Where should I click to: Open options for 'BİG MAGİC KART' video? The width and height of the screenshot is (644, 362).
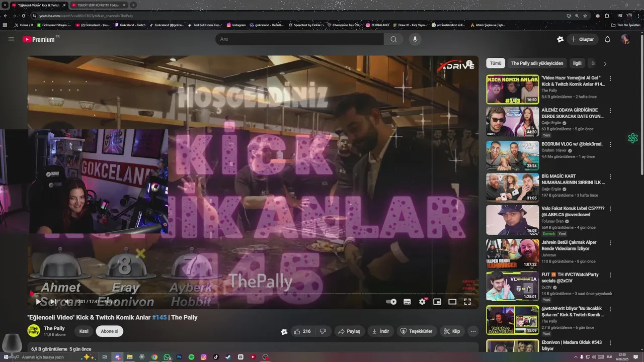tap(610, 177)
